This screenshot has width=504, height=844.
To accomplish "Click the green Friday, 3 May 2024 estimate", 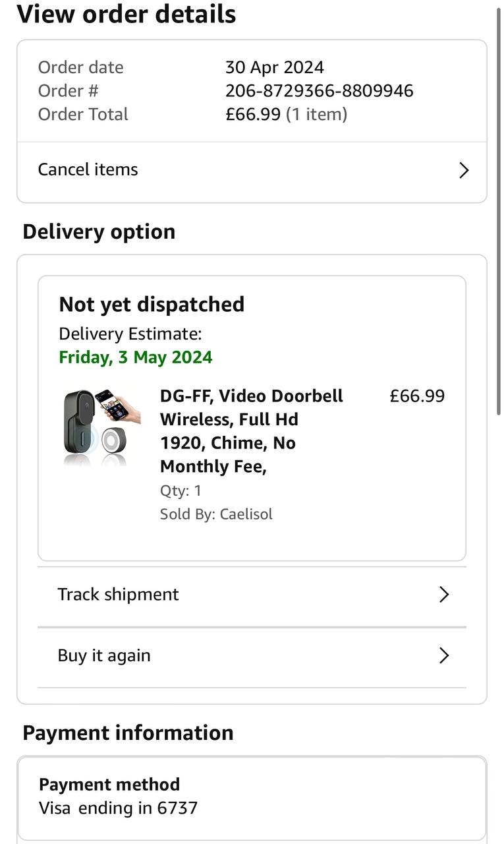I will coord(136,357).
